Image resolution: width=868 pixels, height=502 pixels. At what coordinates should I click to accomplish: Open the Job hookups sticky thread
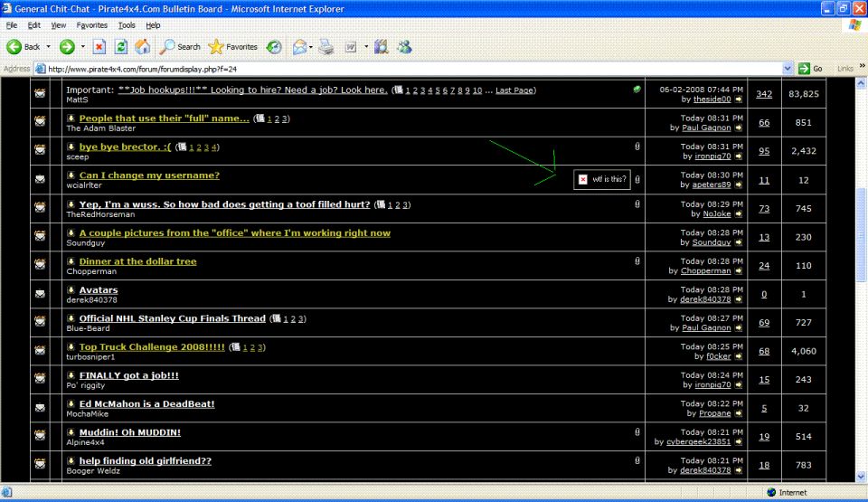click(x=252, y=90)
